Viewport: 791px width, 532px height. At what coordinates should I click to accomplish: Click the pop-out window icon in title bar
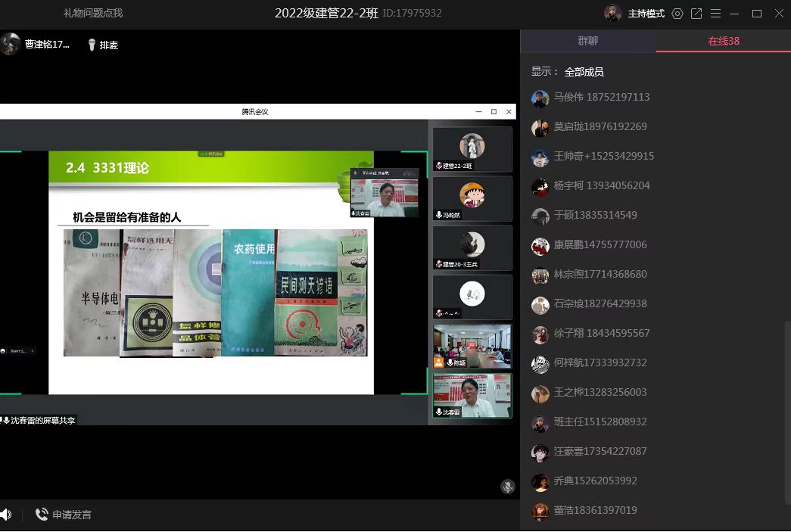[696, 14]
